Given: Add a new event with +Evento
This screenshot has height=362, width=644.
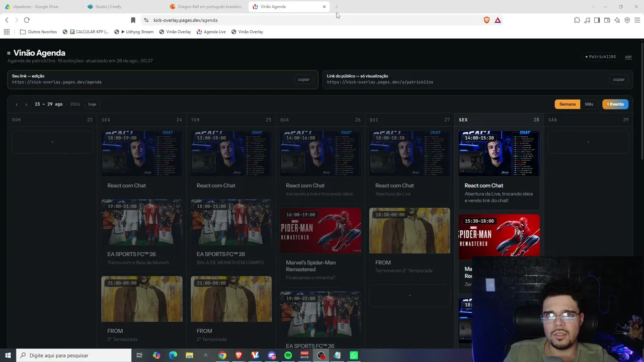Looking at the screenshot, I should point(615,104).
